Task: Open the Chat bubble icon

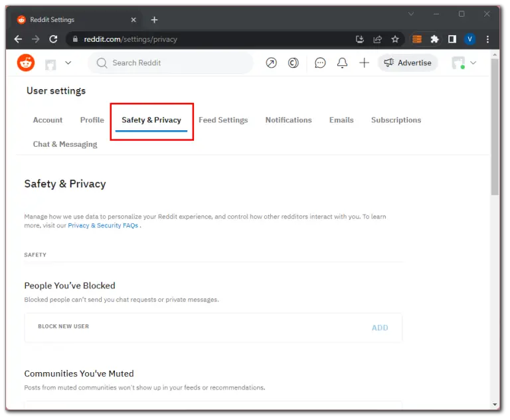Action: coord(320,63)
